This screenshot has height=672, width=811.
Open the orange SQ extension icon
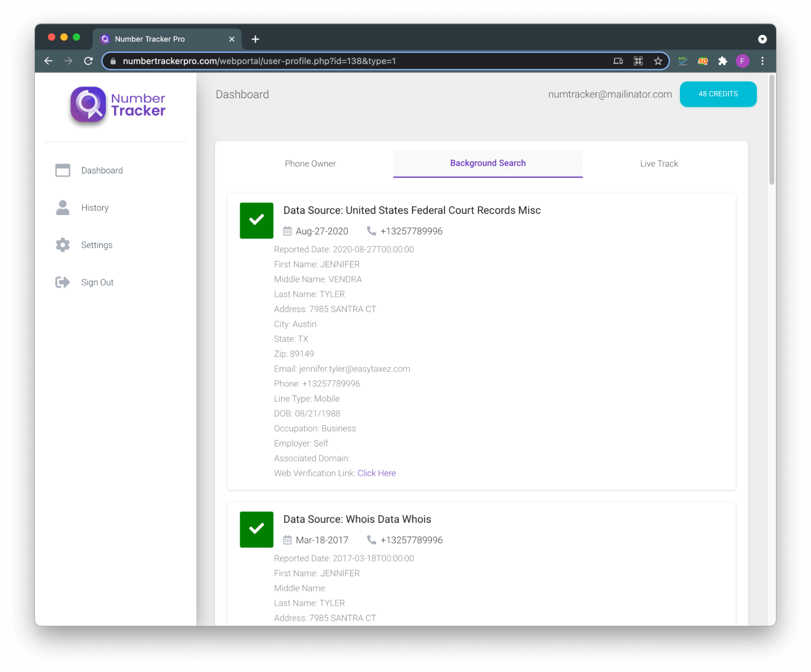click(x=702, y=61)
